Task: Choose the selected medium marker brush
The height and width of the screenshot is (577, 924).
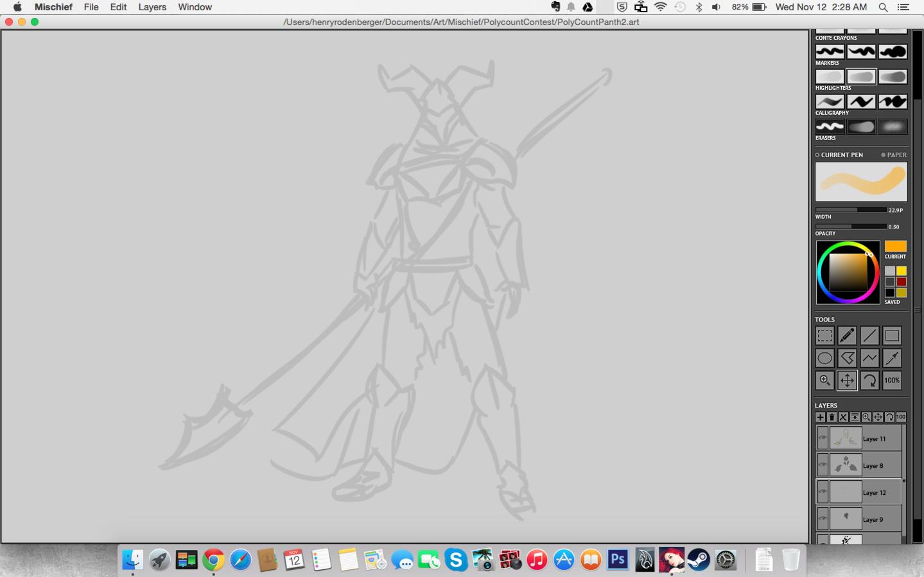Action: pos(861,77)
